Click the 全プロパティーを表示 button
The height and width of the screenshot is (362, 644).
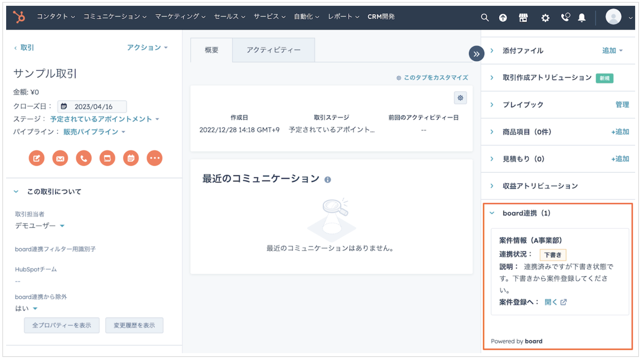tap(62, 326)
